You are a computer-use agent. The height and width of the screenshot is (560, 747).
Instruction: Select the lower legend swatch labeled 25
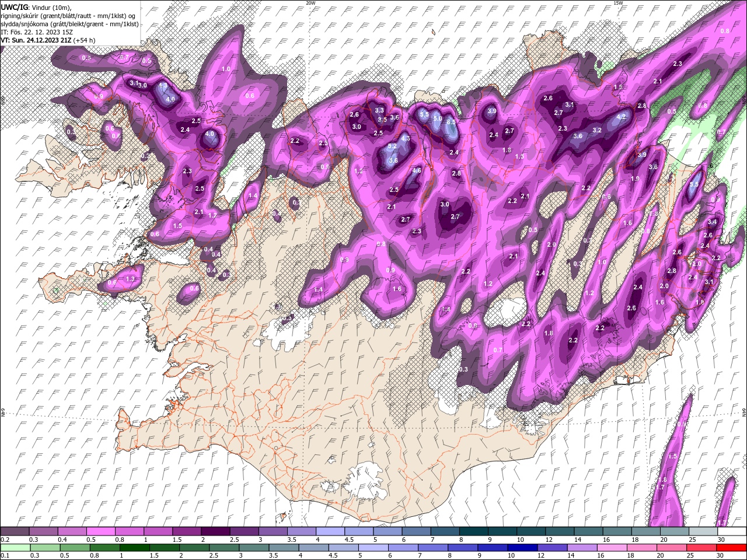click(700, 548)
